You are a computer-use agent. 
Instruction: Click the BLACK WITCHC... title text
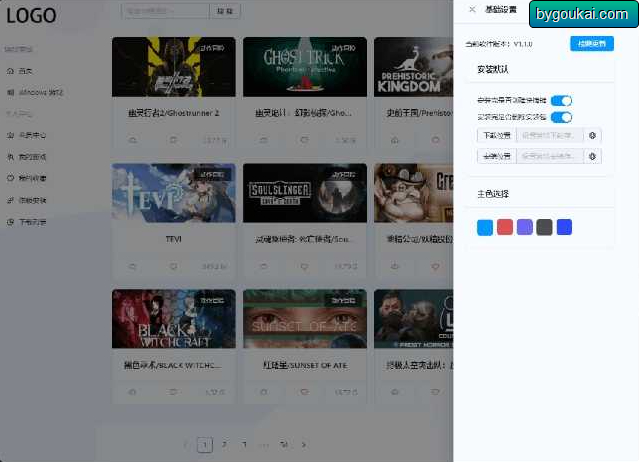(x=173, y=365)
